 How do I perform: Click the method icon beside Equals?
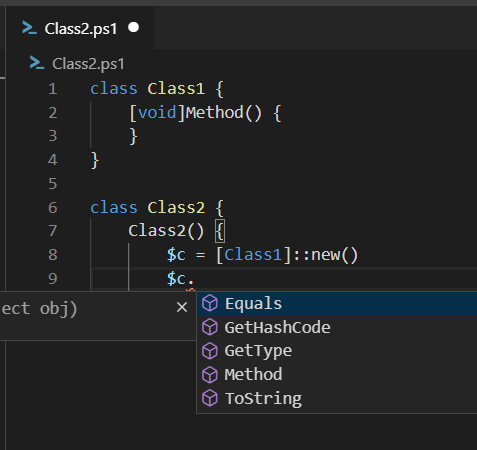[210, 303]
